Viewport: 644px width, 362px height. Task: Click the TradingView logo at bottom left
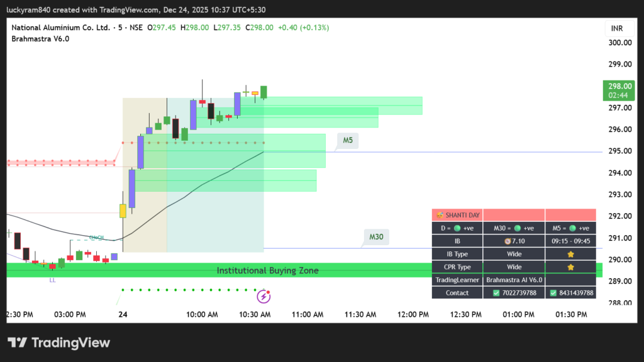(58, 343)
